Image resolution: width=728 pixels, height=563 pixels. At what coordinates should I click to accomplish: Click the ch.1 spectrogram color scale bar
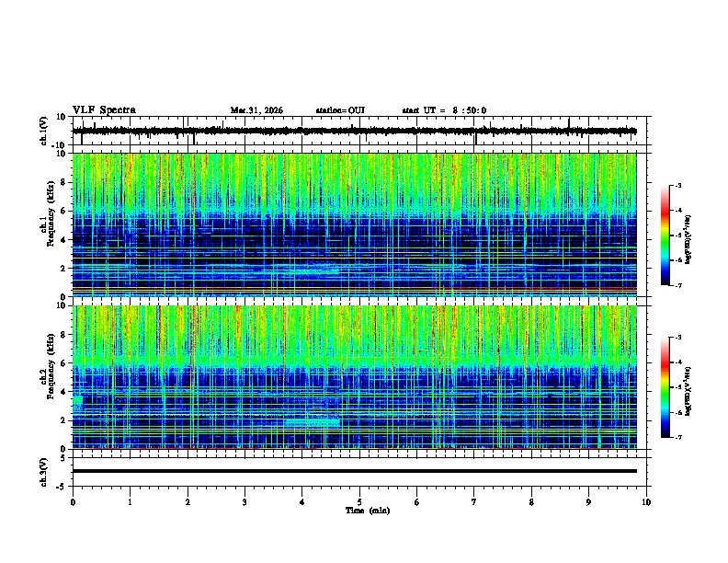pyautogui.click(x=665, y=236)
